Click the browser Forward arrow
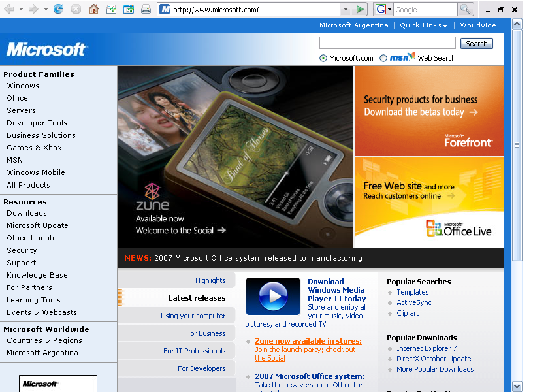The image size is (548, 392). (x=33, y=9)
